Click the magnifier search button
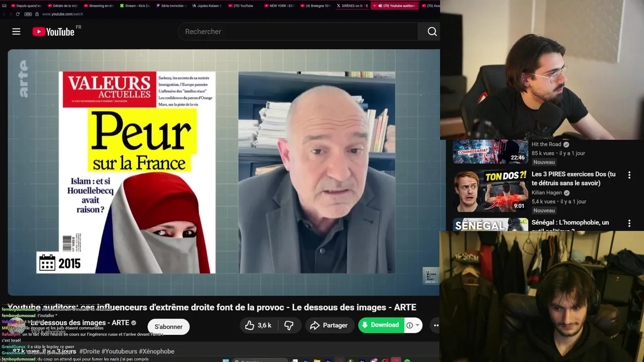The width and height of the screenshot is (644, 362). [432, 32]
